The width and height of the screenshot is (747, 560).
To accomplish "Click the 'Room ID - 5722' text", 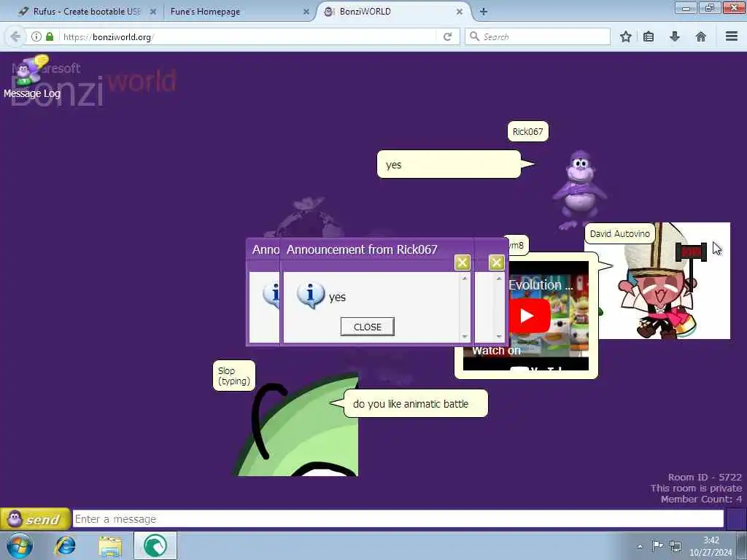I will coord(705,477).
